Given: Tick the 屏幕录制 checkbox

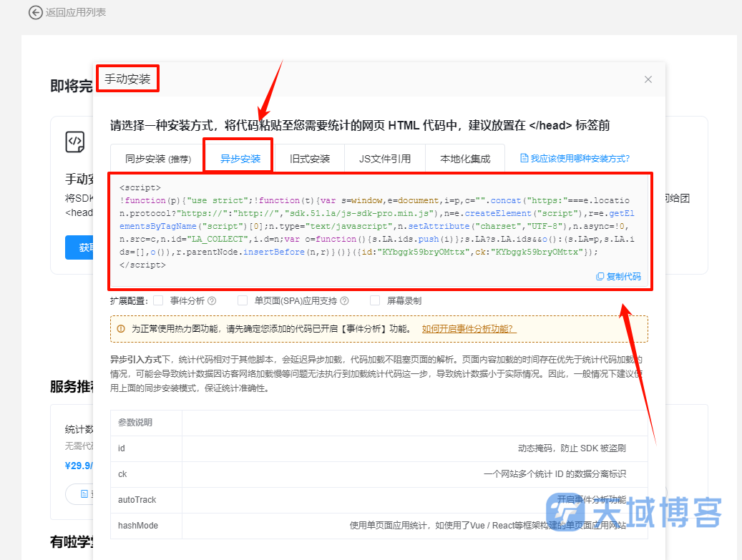Looking at the screenshot, I should (x=375, y=300).
